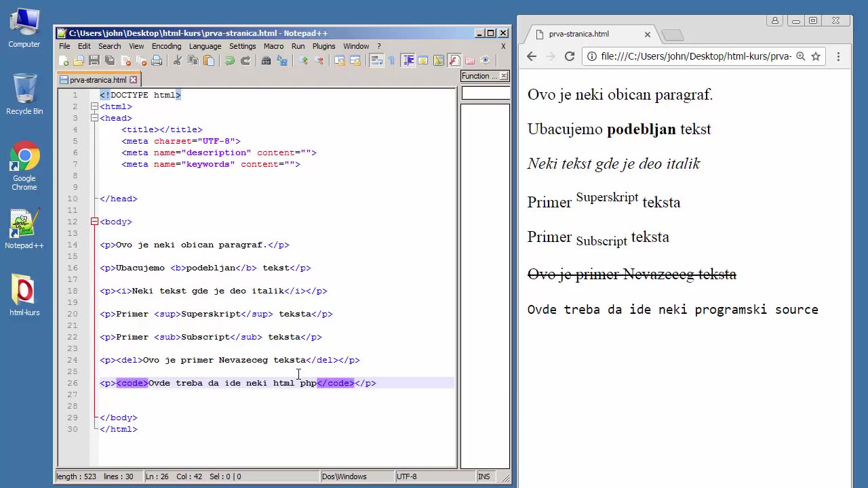Click the Monitoring eye toolbar icon

coord(486,60)
